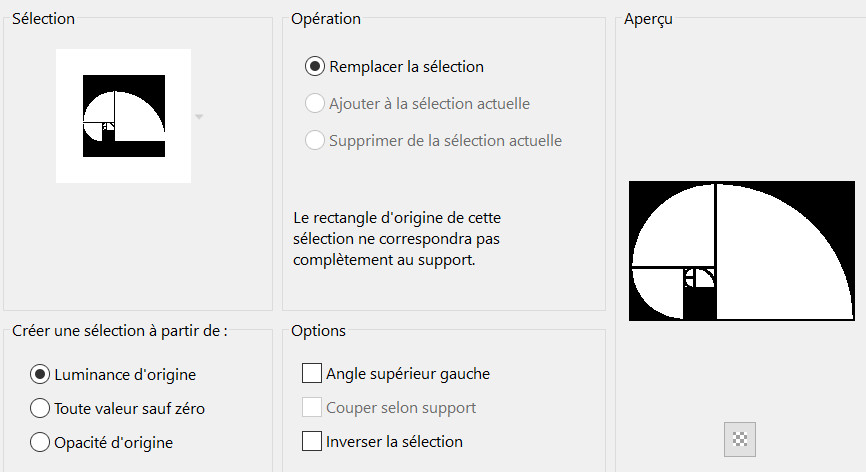The height and width of the screenshot is (472, 866).
Task: Select Luminance d'origine radio button
Action: tap(40, 374)
